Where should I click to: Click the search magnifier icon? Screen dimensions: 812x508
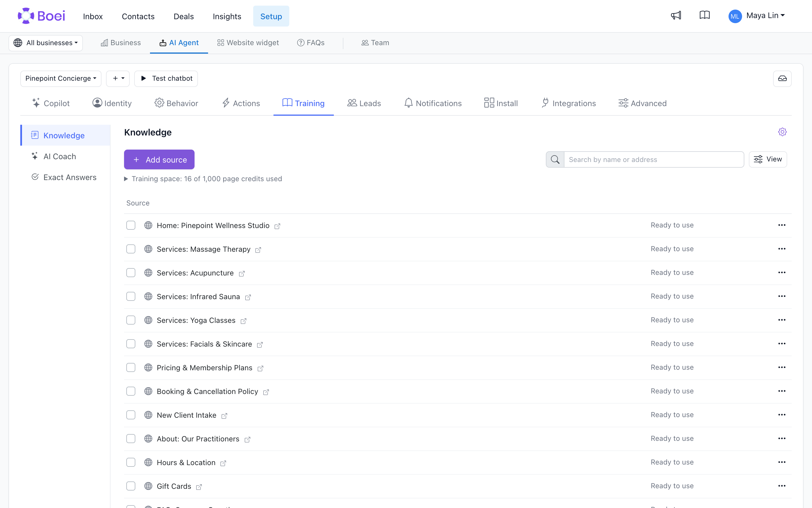tap(555, 159)
